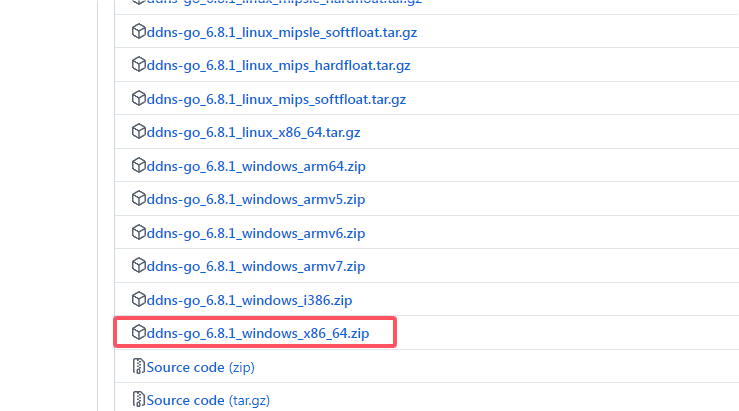
Task: Click package icon beside windows_armv6 asset
Action: tap(139, 232)
